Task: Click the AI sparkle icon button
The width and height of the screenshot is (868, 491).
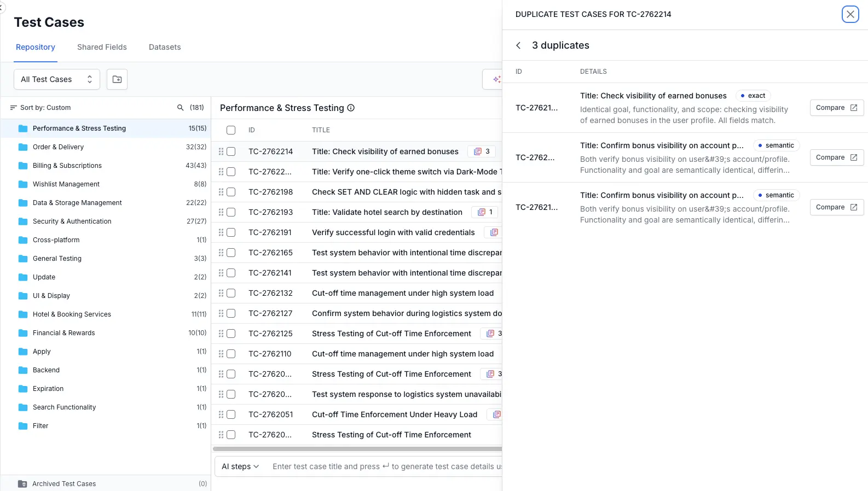Action: (496, 79)
